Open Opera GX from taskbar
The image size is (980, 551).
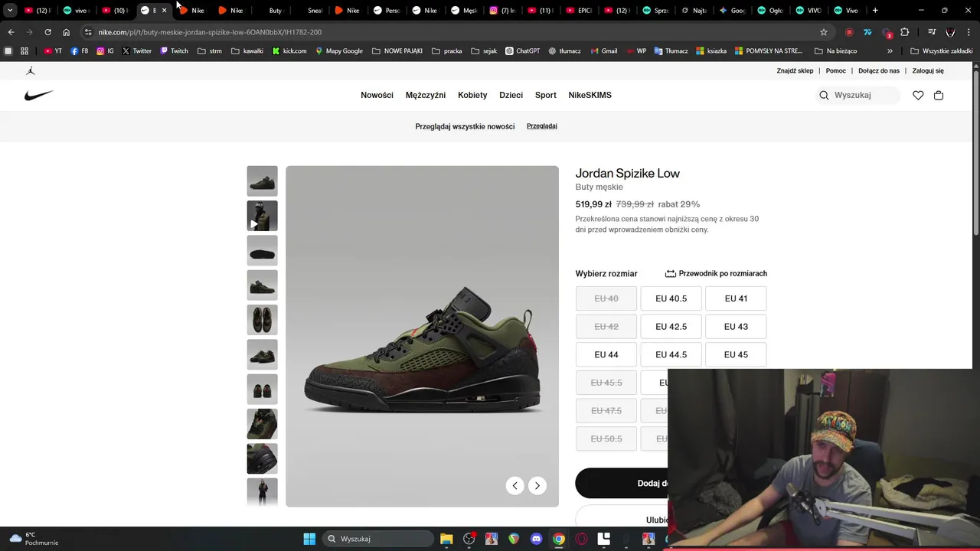582,539
